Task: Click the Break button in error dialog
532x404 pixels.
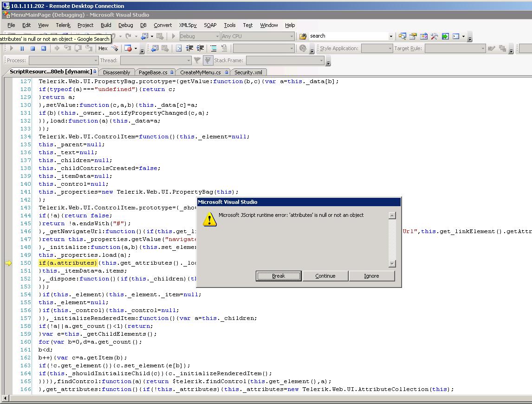Action: [278, 276]
